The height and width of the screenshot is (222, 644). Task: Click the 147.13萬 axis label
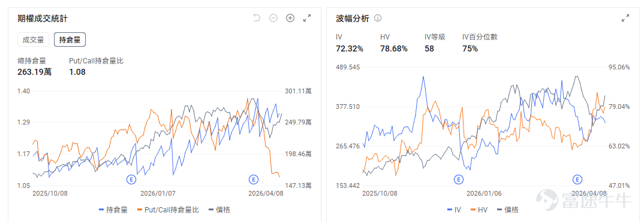pyautogui.click(x=298, y=185)
